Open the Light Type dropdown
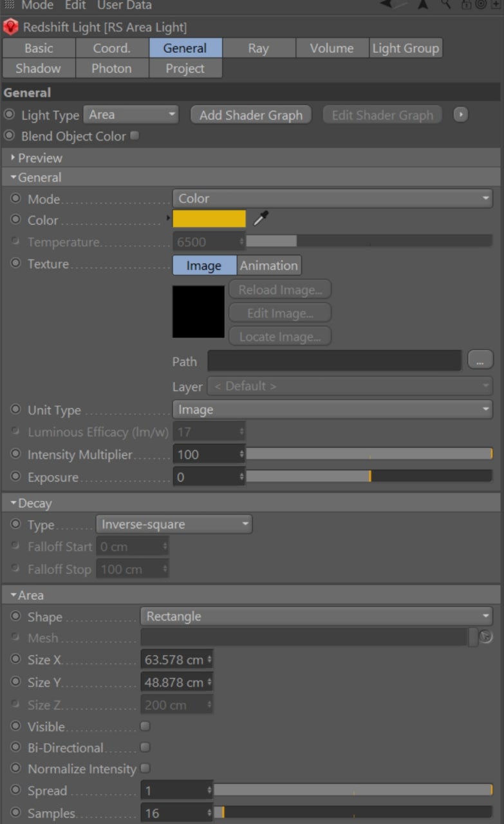 [x=131, y=115]
